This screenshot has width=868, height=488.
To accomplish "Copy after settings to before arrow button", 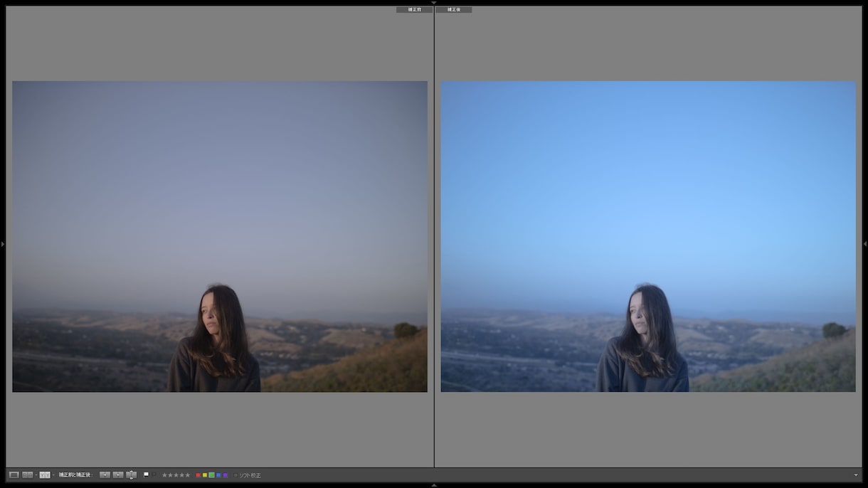I will [x=118, y=474].
